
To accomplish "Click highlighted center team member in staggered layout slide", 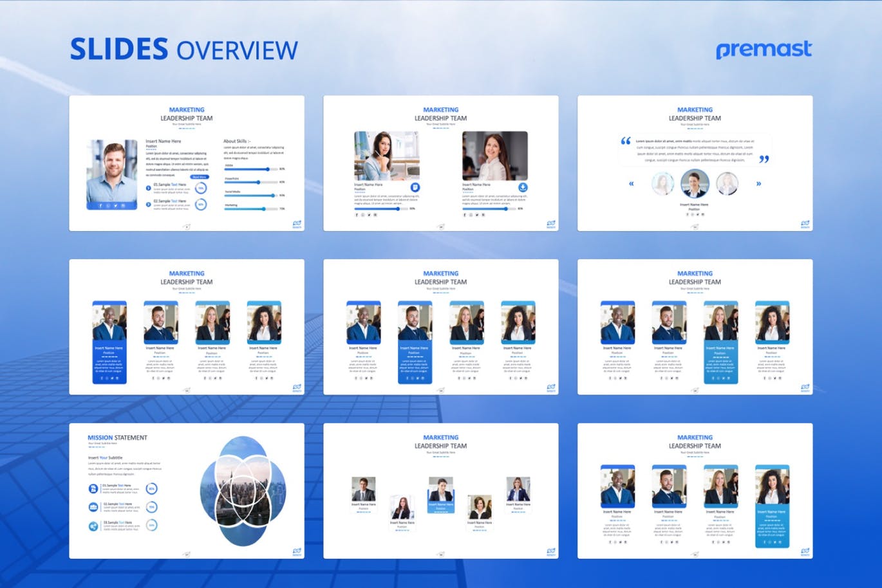I will (441, 495).
